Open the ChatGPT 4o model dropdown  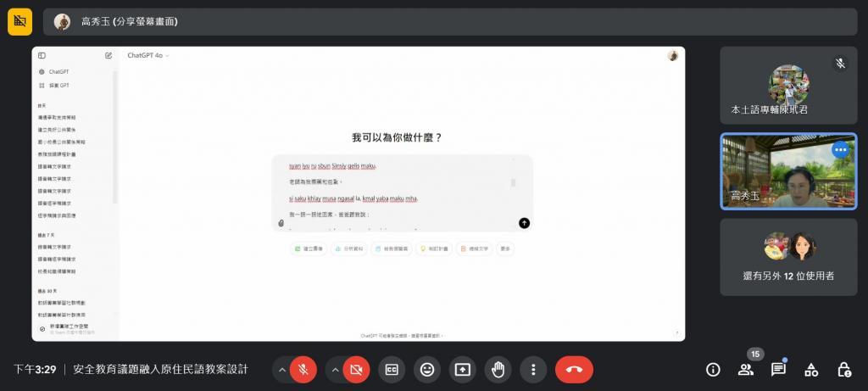tap(148, 55)
